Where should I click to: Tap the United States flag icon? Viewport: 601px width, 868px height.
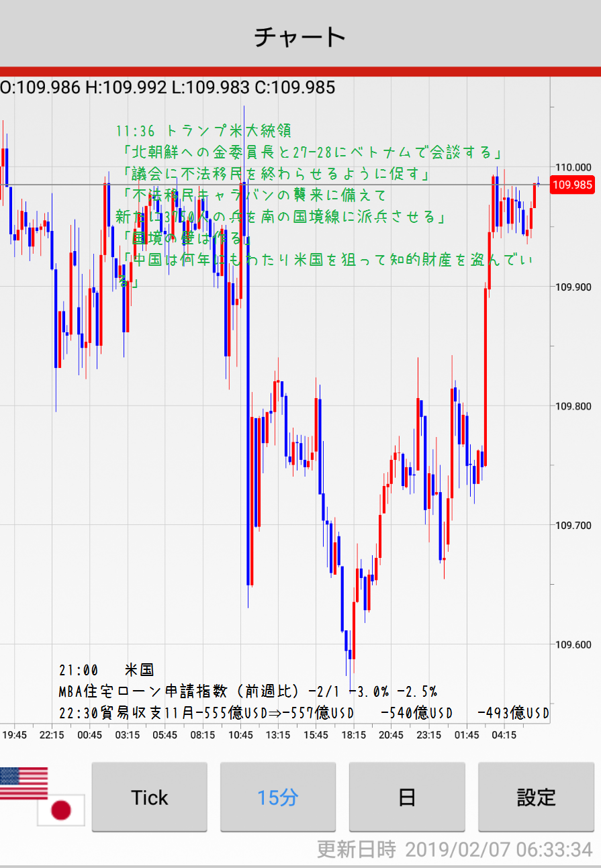24,783
